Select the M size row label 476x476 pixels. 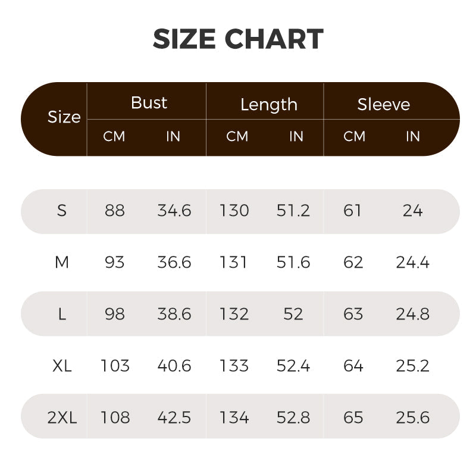pyautogui.click(x=62, y=262)
